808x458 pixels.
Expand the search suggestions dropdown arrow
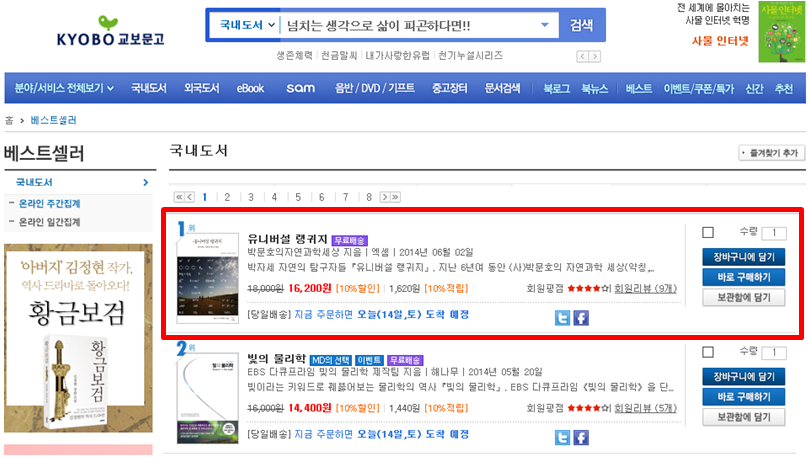pos(545,25)
